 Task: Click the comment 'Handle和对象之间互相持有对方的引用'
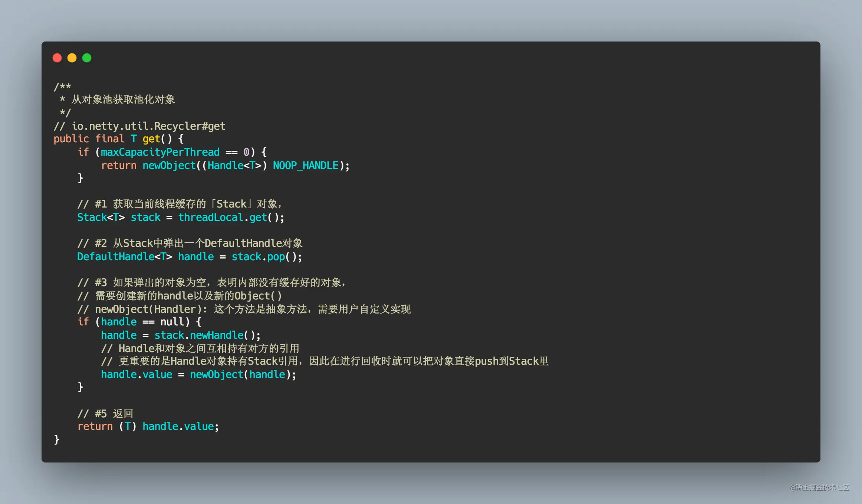click(200, 348)
